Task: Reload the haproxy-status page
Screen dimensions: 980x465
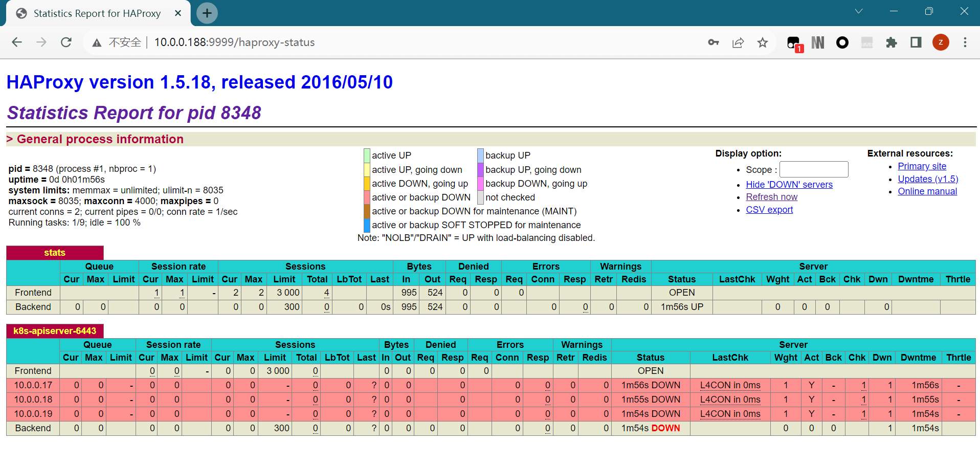Action: pos(66,42)
